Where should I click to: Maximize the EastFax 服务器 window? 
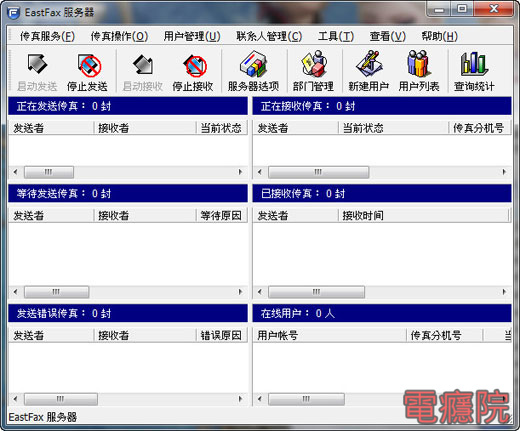click(x=462, y=9)
